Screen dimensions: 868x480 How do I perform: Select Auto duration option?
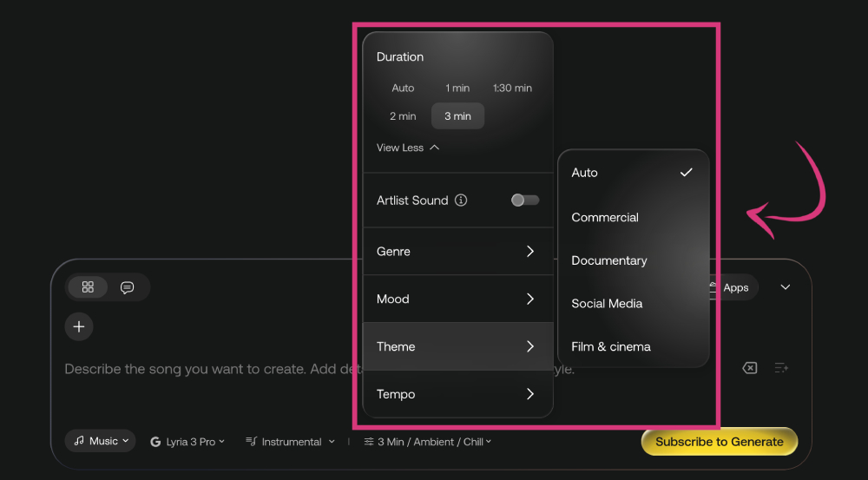403,88
